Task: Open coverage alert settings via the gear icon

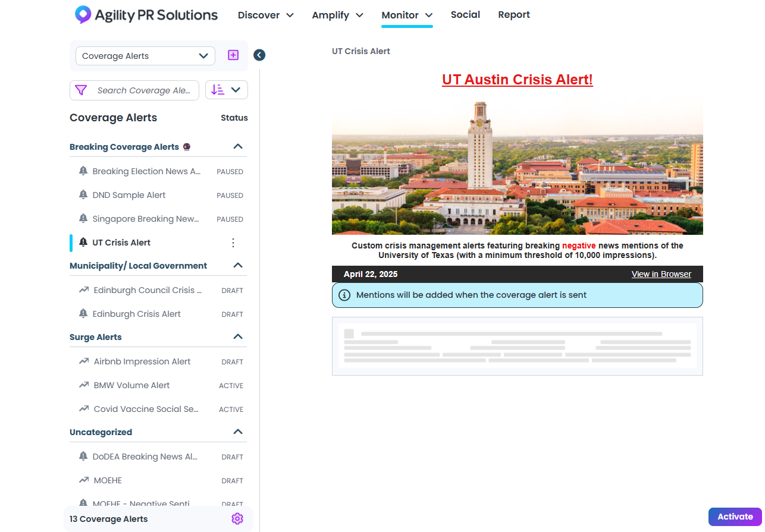Action: pyautogui.click(x=237, y=518)
